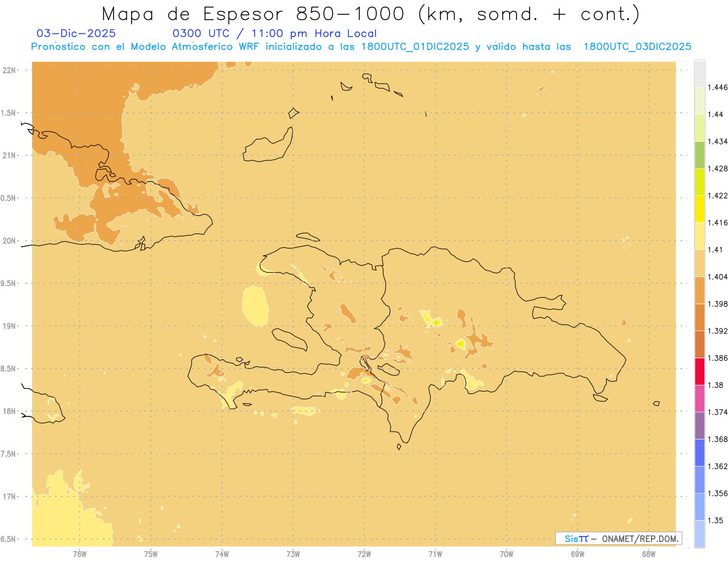Click the '71W' longitude label
Viewport: 728px width, 562px height.
point(436,554)
